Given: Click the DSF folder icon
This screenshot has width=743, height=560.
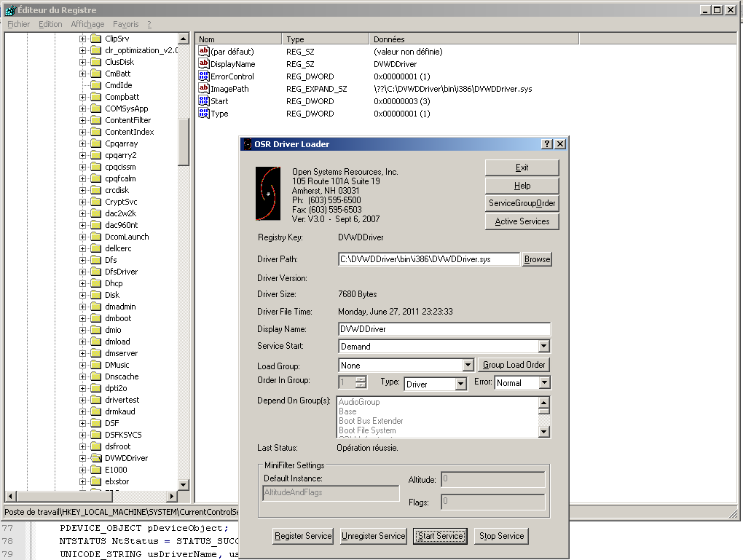Looking at the screenshot, I should pos(96,423).
